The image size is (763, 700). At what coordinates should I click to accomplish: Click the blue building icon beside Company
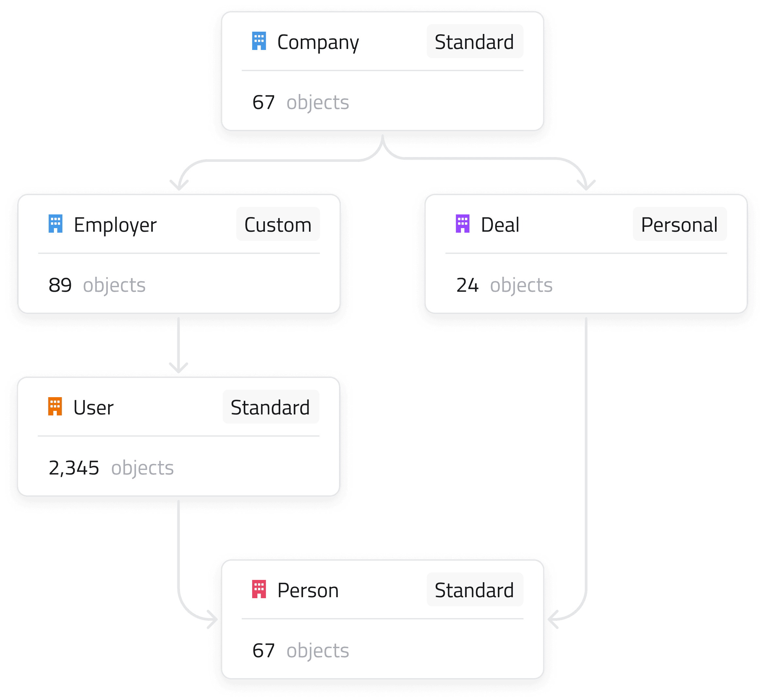point(259,41)
